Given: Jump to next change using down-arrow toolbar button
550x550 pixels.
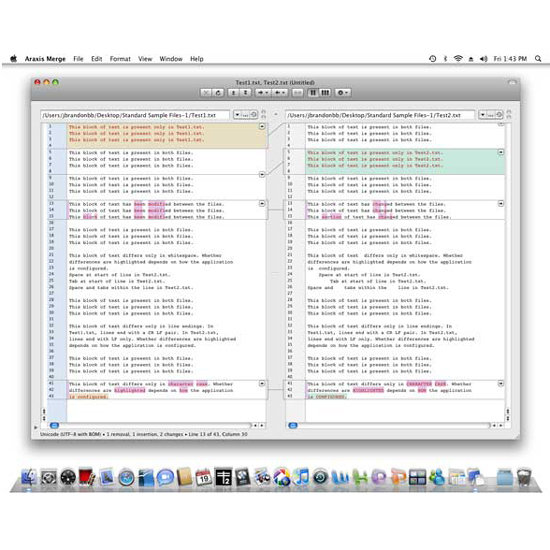Looking at the screenshot, I should pyautogui.click(x=246, y=93).
